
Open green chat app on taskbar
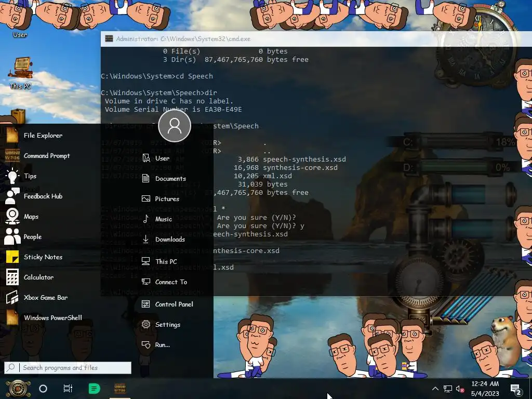[x=95, y=389]
